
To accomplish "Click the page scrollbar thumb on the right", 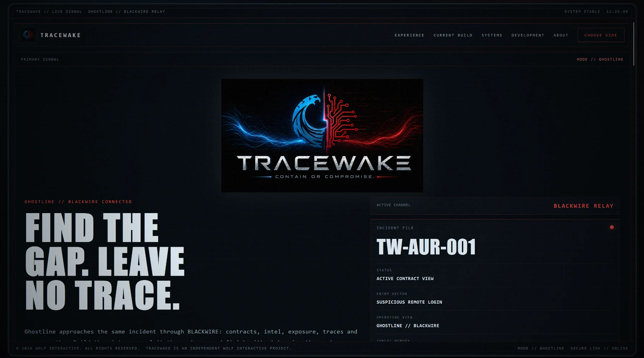I will click(x=634, y=44).
